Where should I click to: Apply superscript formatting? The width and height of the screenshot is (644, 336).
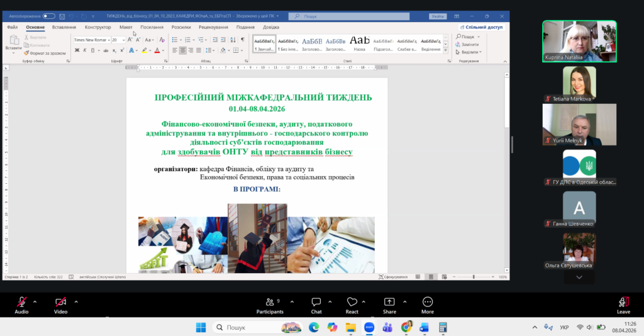tap(122, 50)
